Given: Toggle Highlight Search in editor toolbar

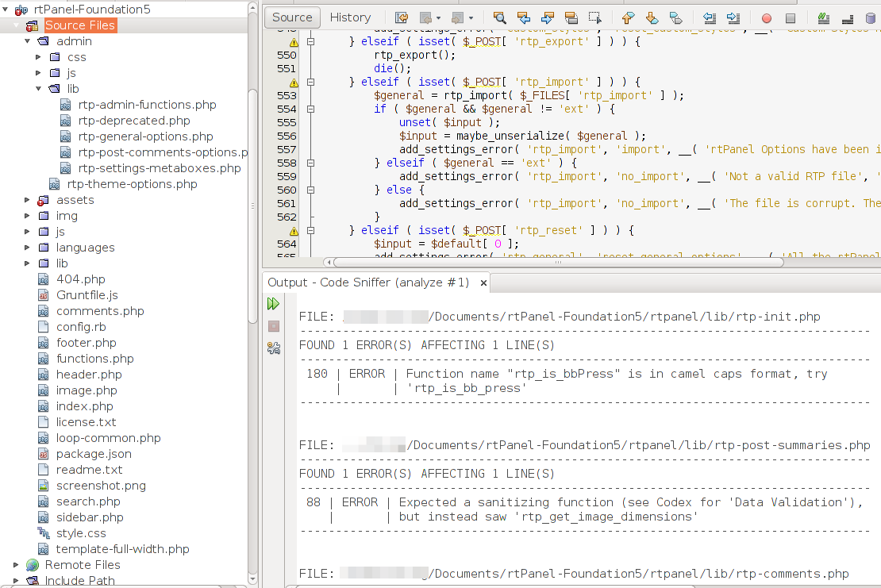Looking at the screenshot, I should (x=571, y=18).
